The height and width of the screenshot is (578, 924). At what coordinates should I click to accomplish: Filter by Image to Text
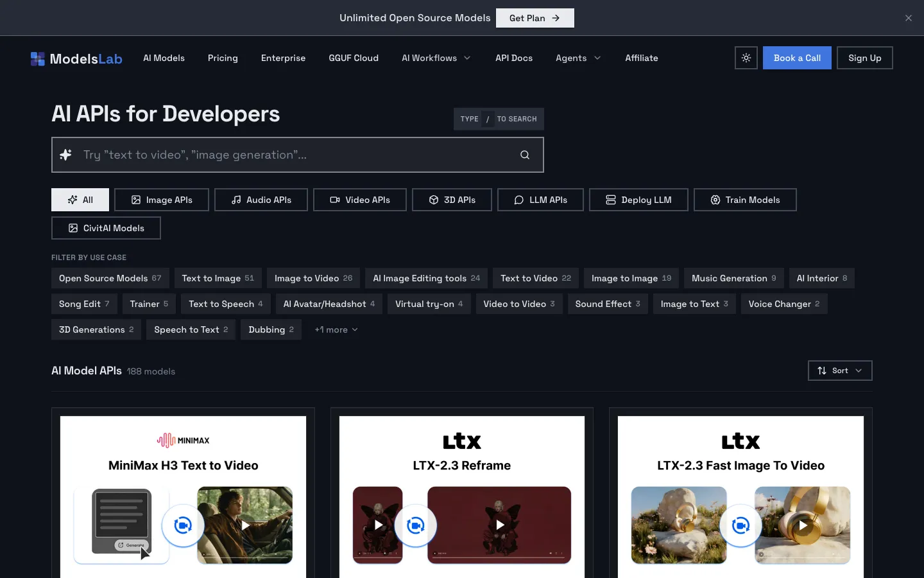(x=694, y=304)
